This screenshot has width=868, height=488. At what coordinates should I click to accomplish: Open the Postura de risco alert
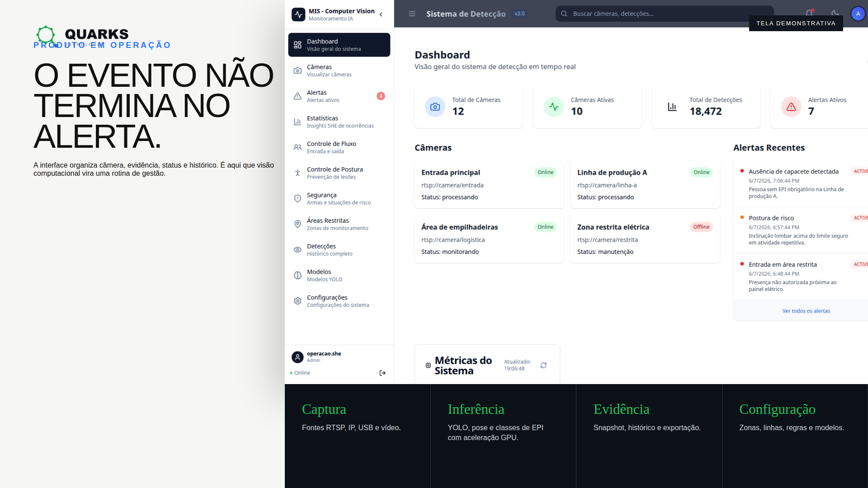click(x=801, y=230)
